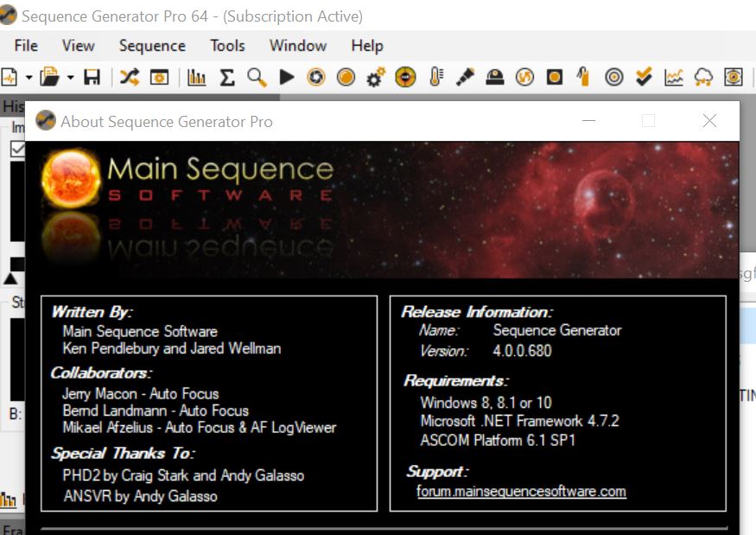Open the forum.mainsequencesoftware.com support link

click(521, 492)
